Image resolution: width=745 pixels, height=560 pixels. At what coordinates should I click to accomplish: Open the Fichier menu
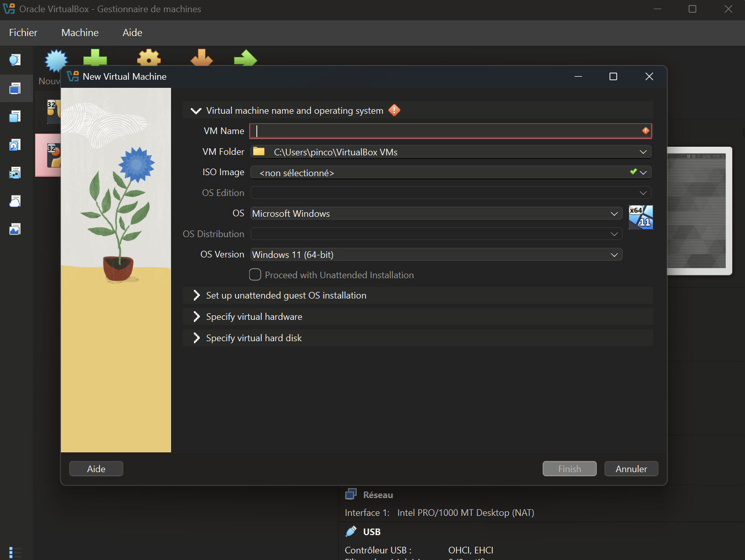[x=23, y=32]
